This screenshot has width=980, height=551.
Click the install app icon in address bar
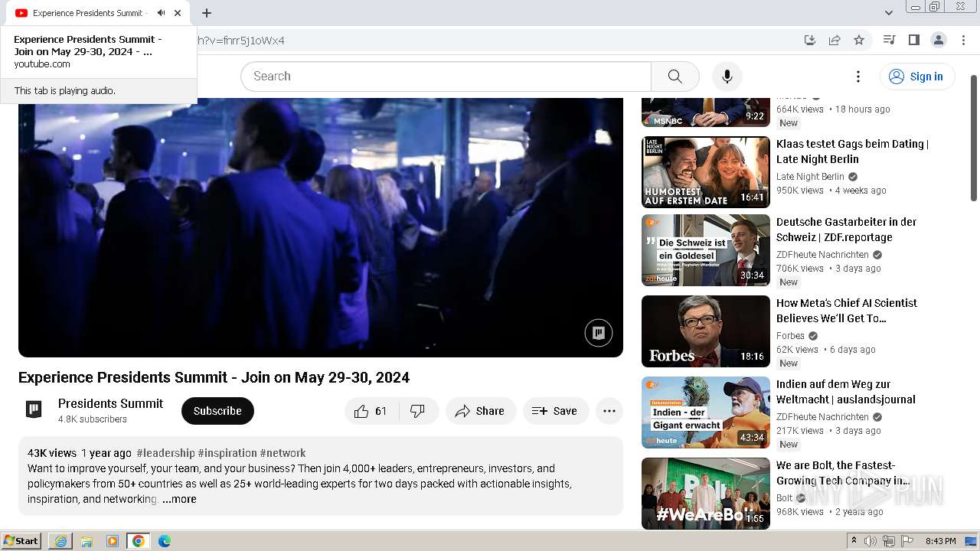[x=810, y=40]
